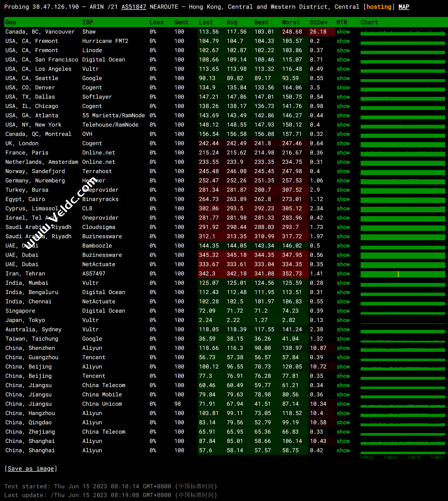
Task: Show MTR for Jiangsu China Mobile
Action: (x=343, y=395)
